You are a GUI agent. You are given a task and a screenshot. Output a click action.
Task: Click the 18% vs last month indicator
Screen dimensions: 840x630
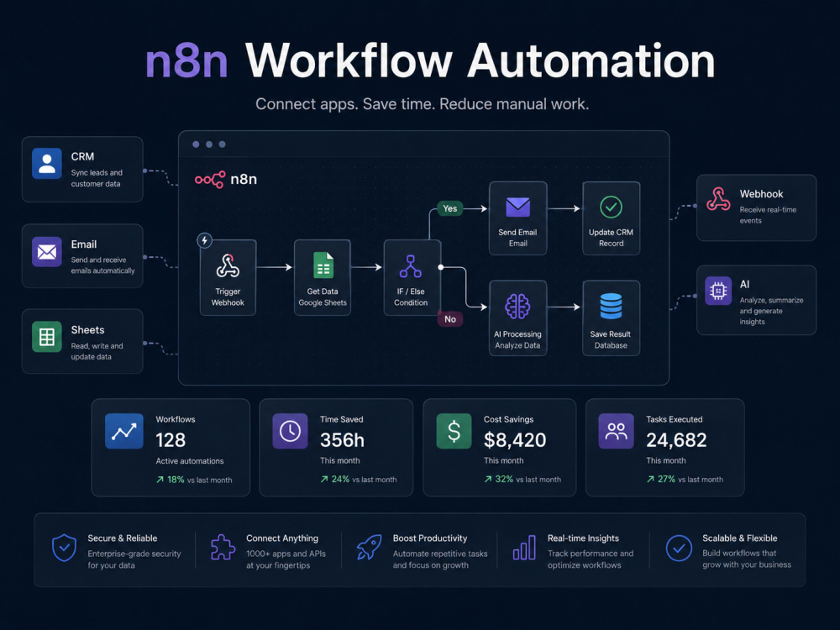pyautogui.click(x=194, y=480)
